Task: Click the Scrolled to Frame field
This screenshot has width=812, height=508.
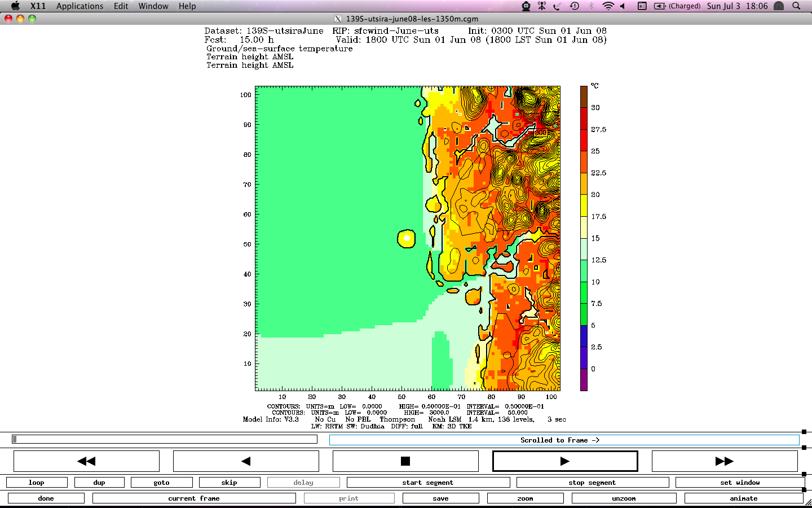Action: (x=564, y=440)
